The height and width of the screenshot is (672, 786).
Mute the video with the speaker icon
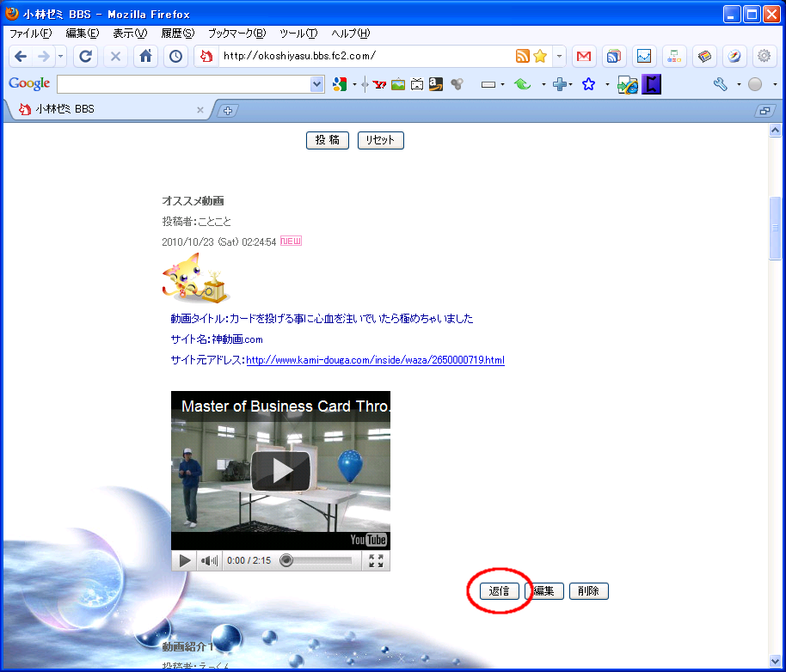pos(209,561)
